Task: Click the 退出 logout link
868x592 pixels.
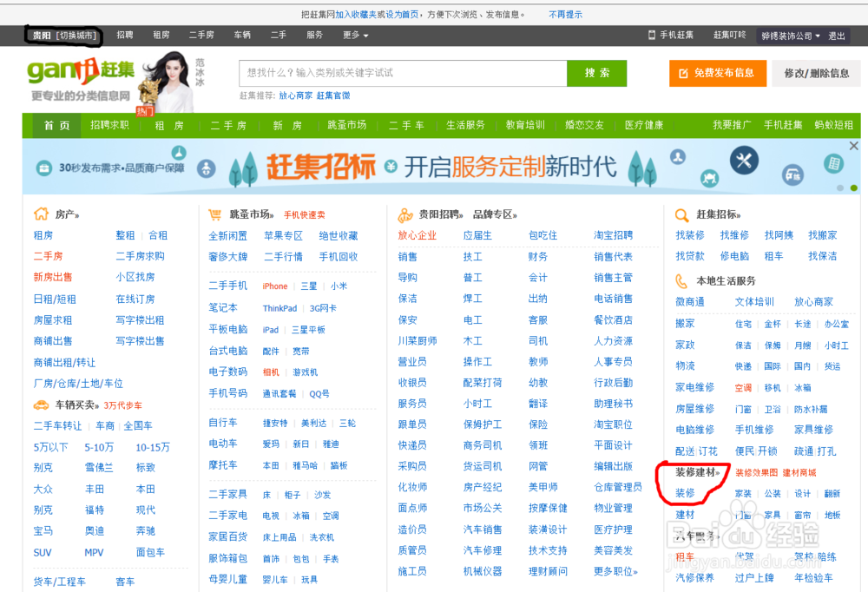Action: click(x=835, y=36)
